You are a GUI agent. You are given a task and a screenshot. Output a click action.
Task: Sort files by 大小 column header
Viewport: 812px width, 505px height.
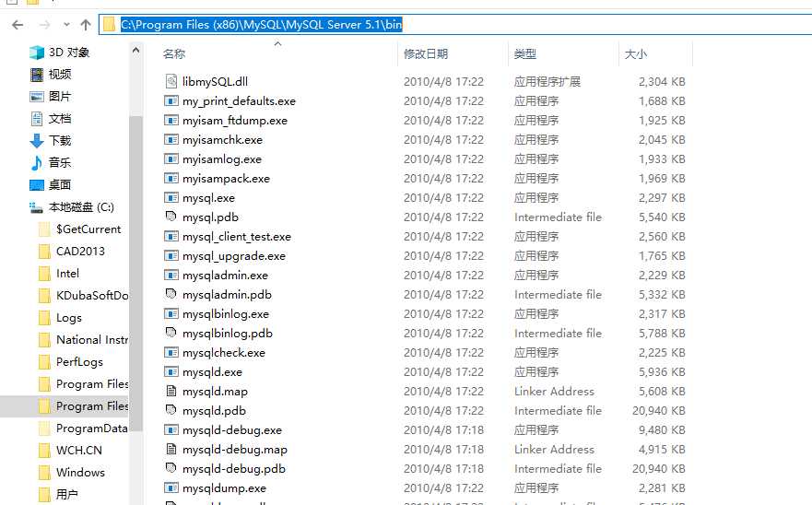click(636, 53)
